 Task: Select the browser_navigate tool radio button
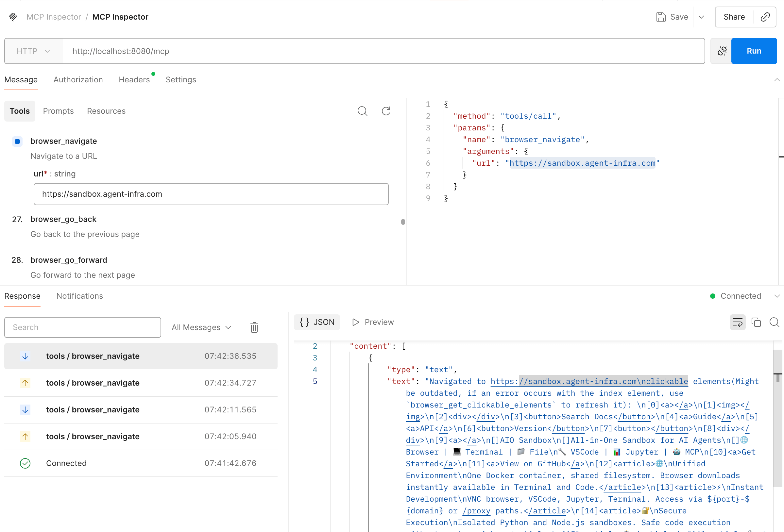pyautogui.click(x=18, y=141)
